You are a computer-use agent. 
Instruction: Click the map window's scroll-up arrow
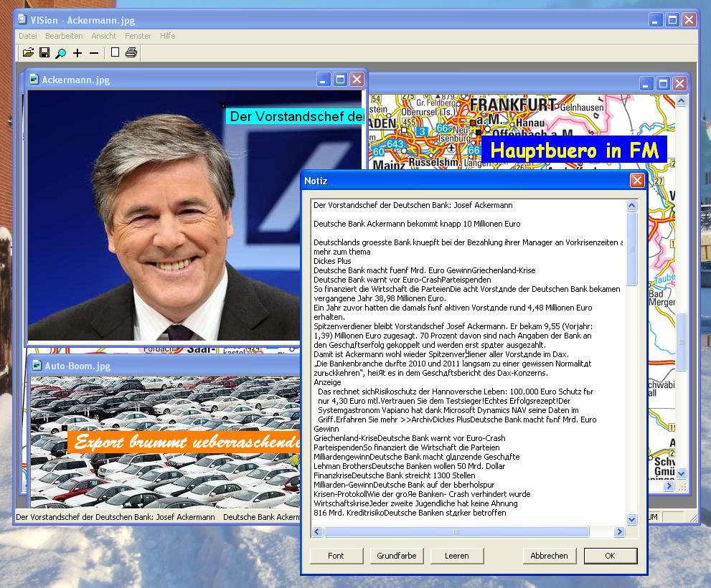pyautogui.click(x=681, y=100)
